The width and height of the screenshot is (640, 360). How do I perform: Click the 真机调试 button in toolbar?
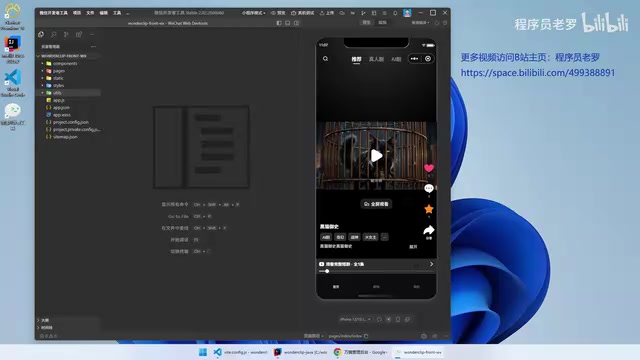(302, 13)
